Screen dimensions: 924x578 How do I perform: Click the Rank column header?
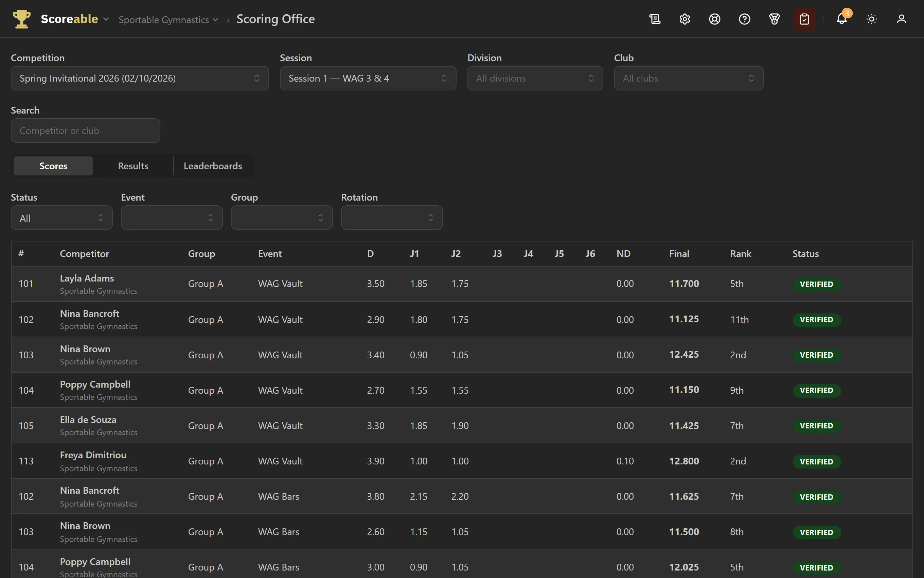(x=740, y=253)
